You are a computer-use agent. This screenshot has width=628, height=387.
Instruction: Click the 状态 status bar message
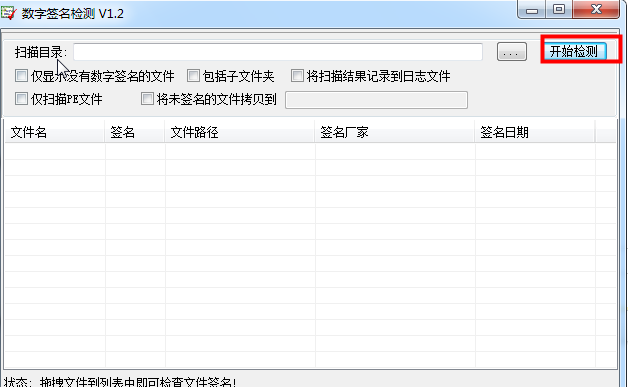point(120,382)
